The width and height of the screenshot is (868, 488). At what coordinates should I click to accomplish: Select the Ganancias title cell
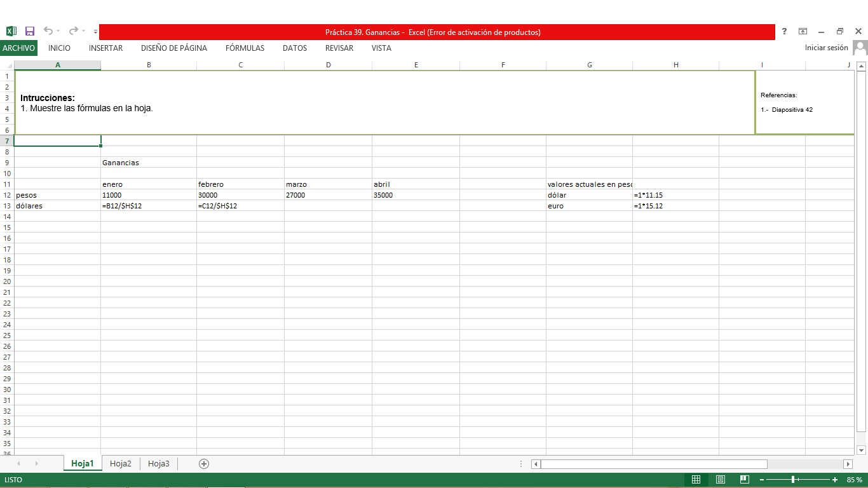point(149,163)
